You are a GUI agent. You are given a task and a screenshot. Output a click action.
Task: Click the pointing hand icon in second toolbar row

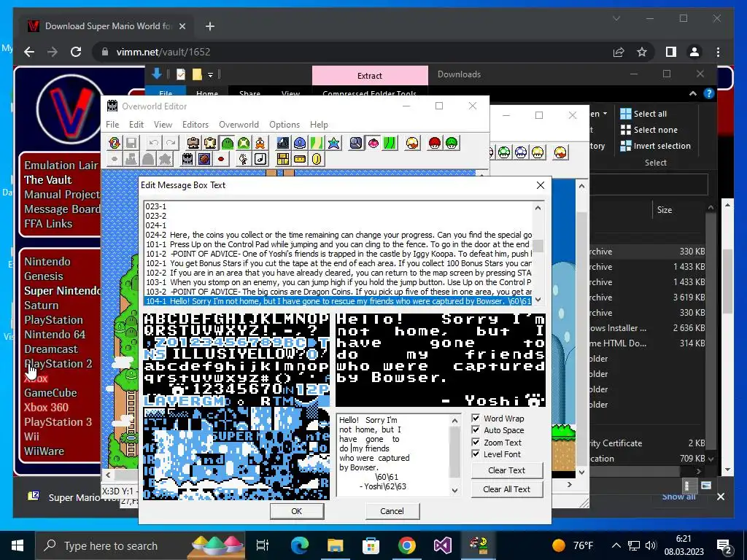coord(244,159)
